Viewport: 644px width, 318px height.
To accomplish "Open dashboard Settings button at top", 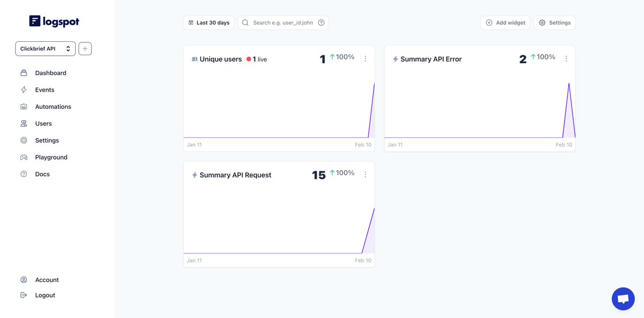I will pos(554,23).
